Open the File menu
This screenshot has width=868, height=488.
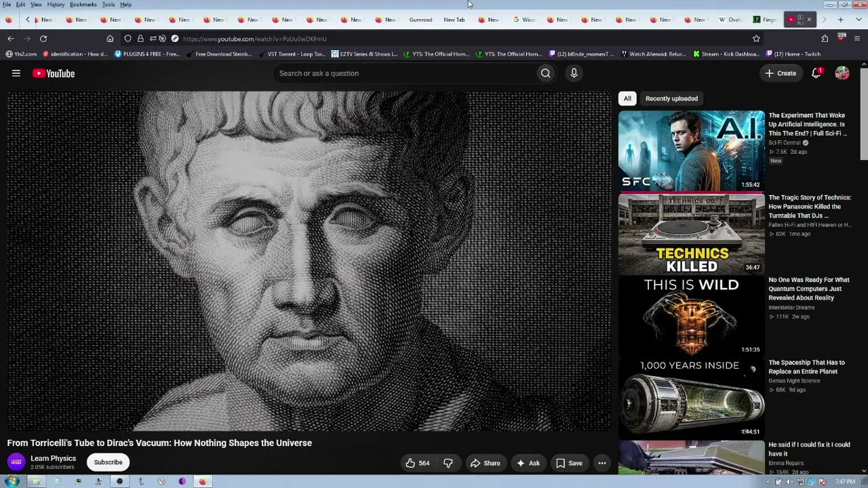[x=7, y=5]
